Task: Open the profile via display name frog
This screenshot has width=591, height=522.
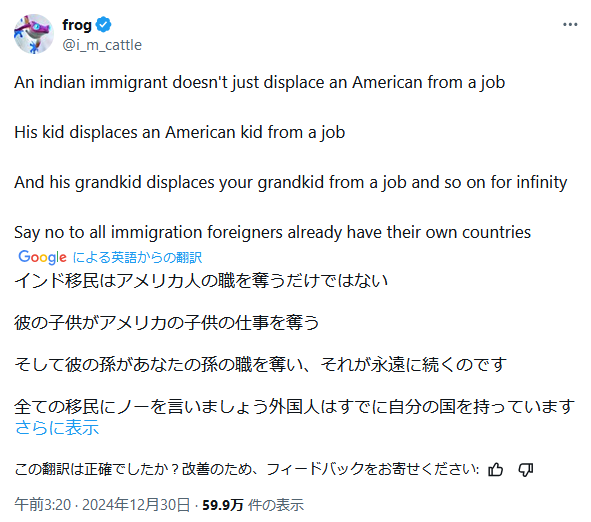Action: click(77, 25)
